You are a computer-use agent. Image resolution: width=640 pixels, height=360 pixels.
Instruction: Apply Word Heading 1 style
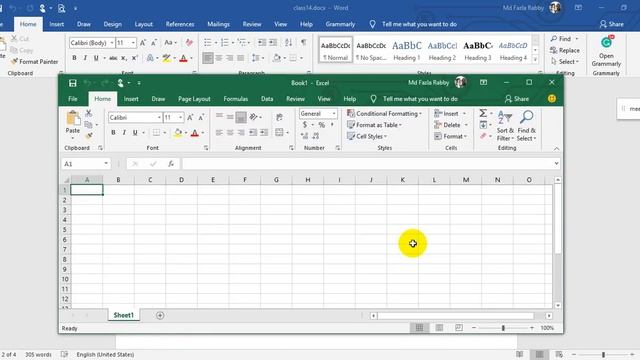point(407,51)
